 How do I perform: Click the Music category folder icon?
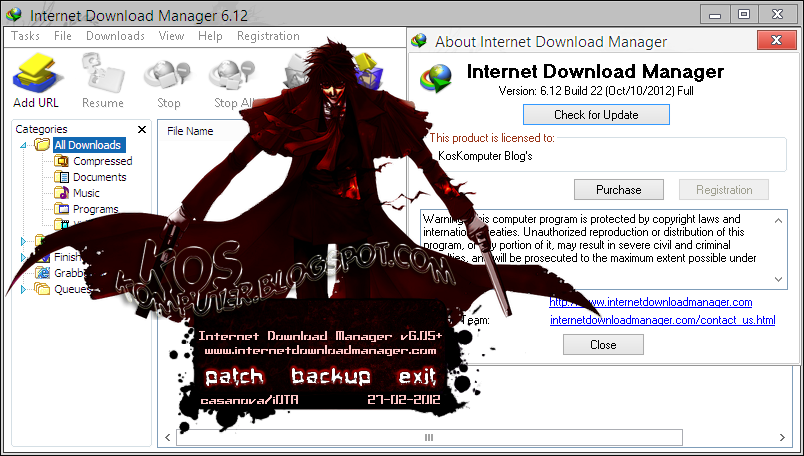click(62, 193)
